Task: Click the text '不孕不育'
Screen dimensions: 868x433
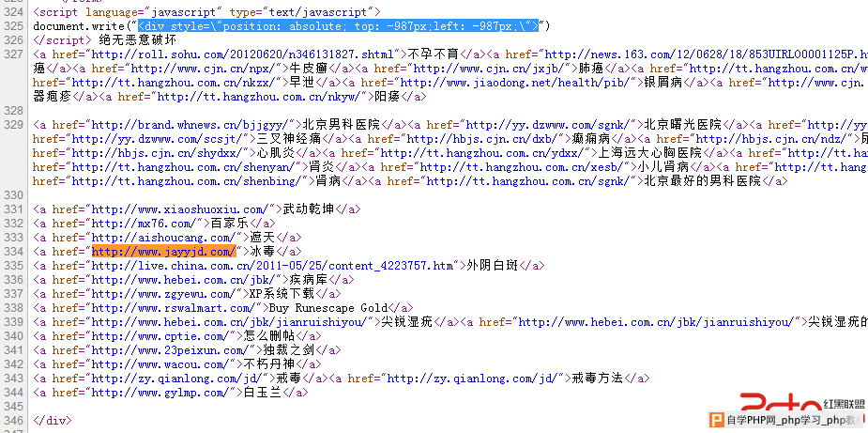Action: [434, 54]
